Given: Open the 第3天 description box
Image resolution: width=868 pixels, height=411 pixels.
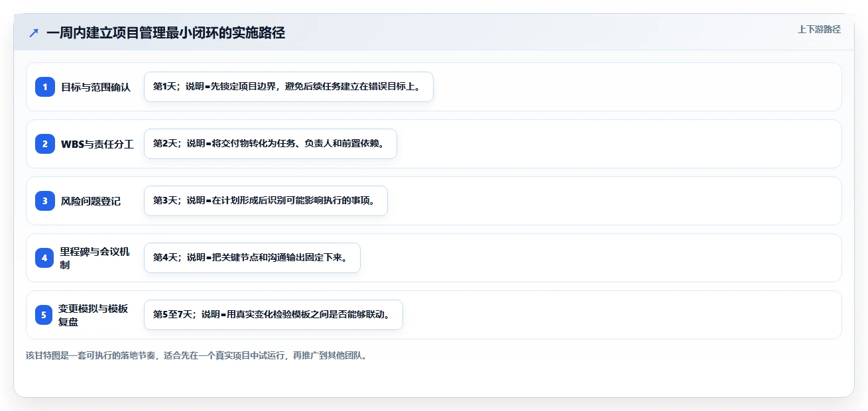Looking at the screenshot, I should [266, 201].
